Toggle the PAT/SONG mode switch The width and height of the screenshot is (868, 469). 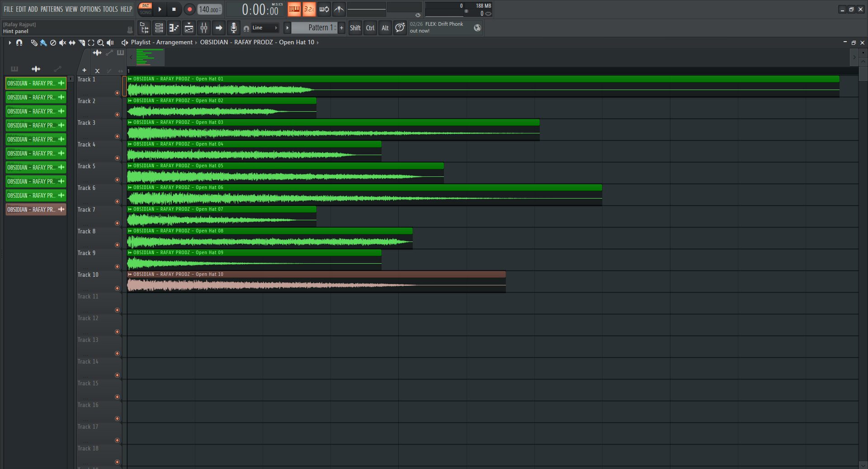point(146,9)
